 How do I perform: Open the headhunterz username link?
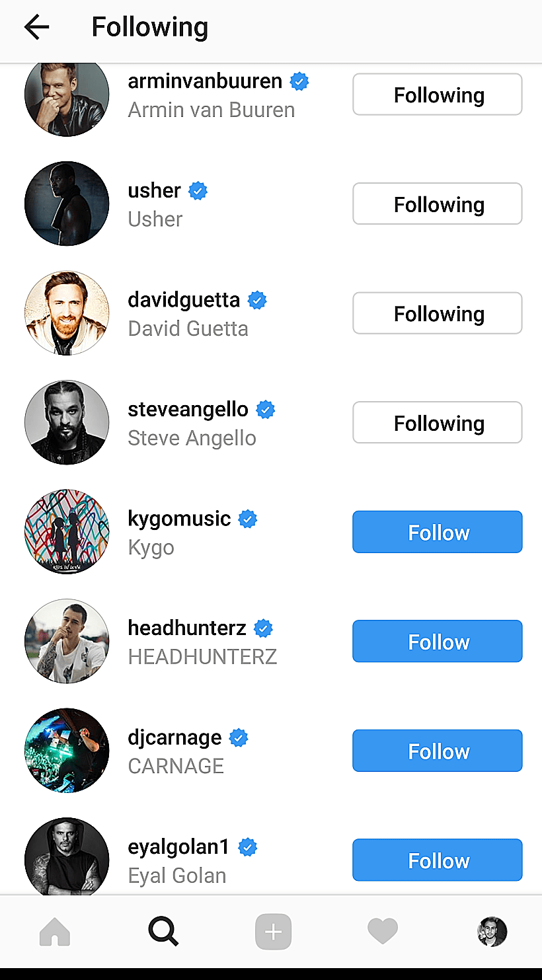187,628
